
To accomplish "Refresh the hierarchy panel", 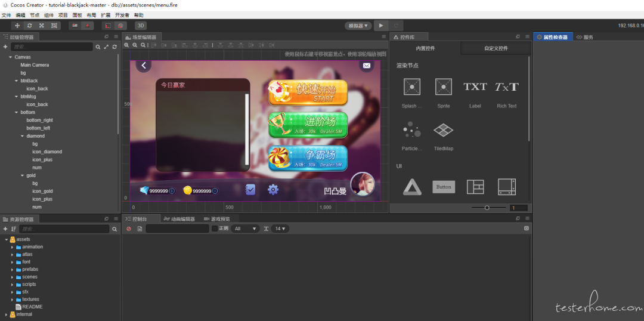I will (114, 47).
